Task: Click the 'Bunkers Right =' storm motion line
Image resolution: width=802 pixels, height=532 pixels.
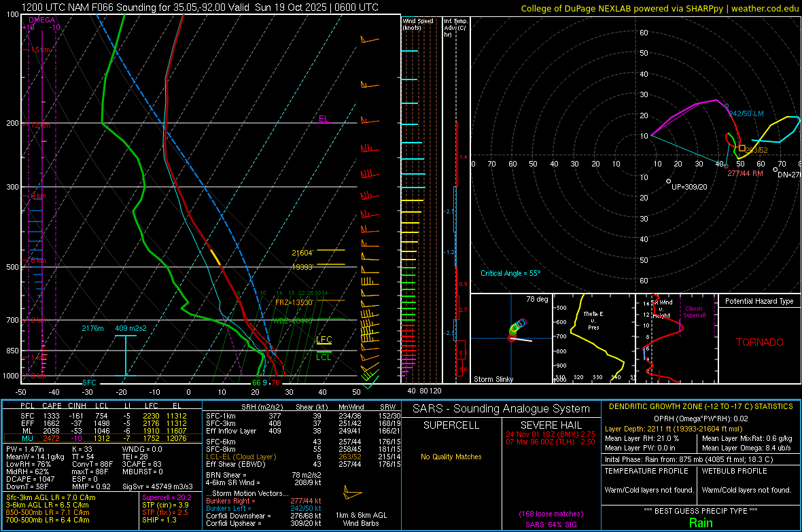Action: tap(264, 501)
